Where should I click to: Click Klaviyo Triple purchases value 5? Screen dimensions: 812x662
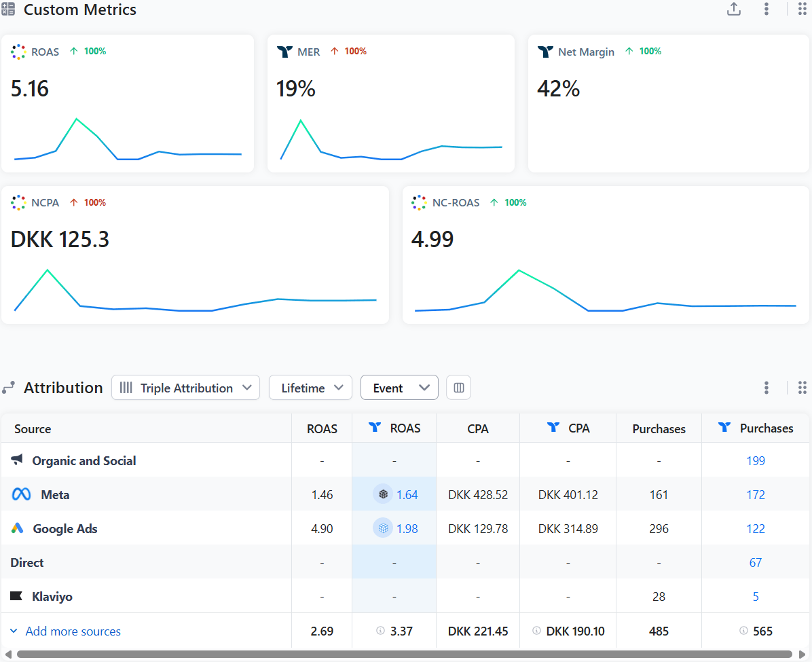756,597
